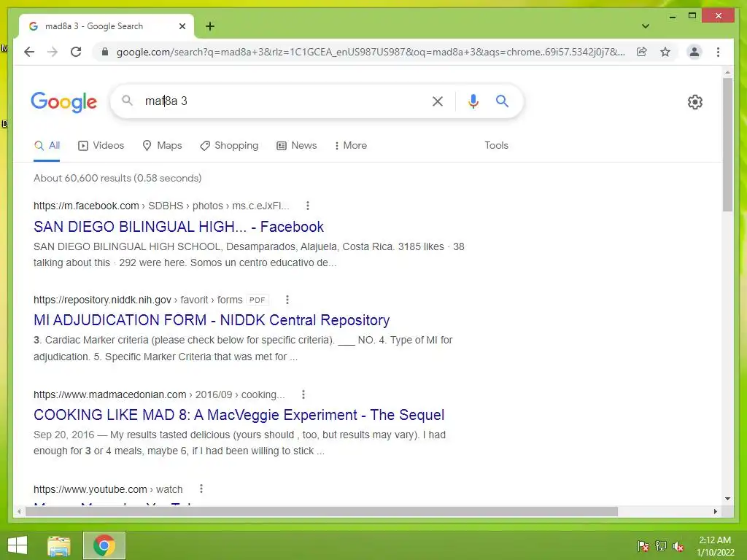Switch to News results

[296, 145]
